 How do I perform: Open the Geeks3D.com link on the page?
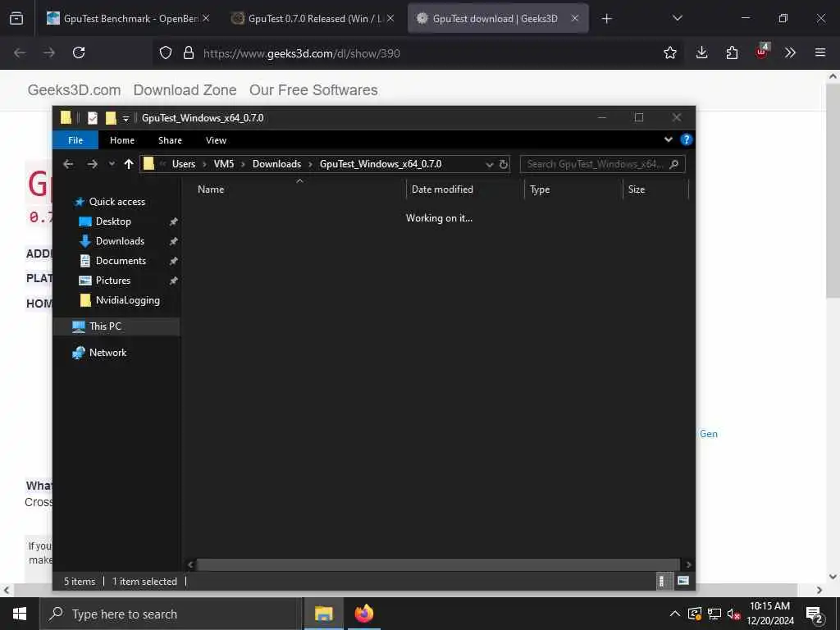click(x=74, y=90)
